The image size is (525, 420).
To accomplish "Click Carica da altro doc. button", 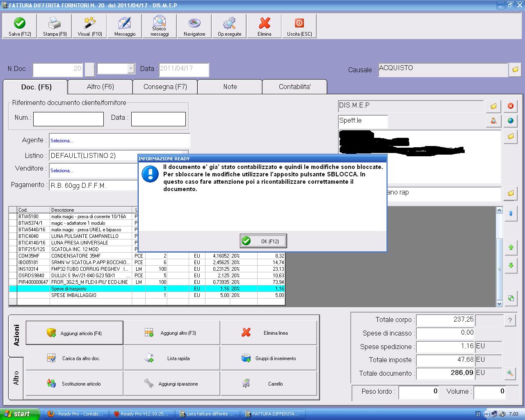I will click(74, 358).
